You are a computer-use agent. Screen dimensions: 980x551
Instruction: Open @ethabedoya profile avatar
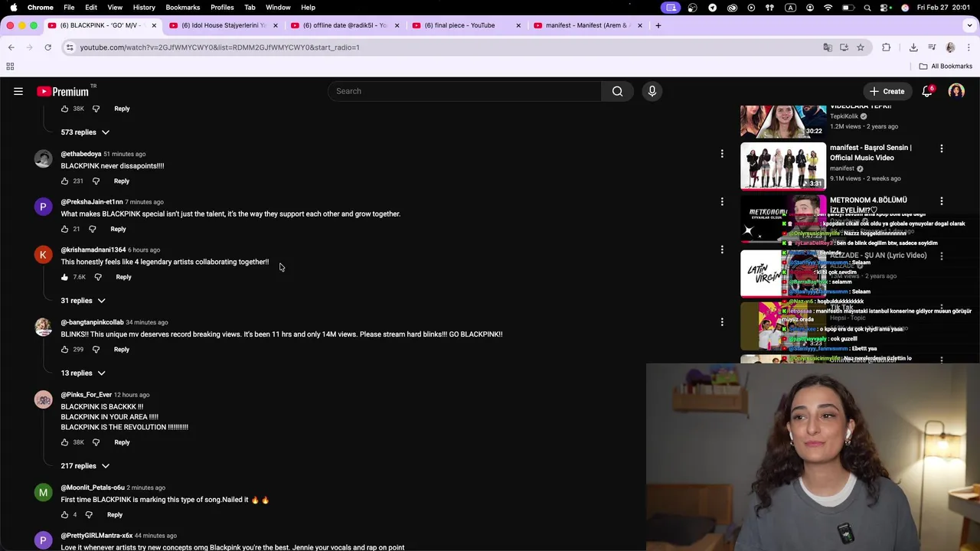43,159
